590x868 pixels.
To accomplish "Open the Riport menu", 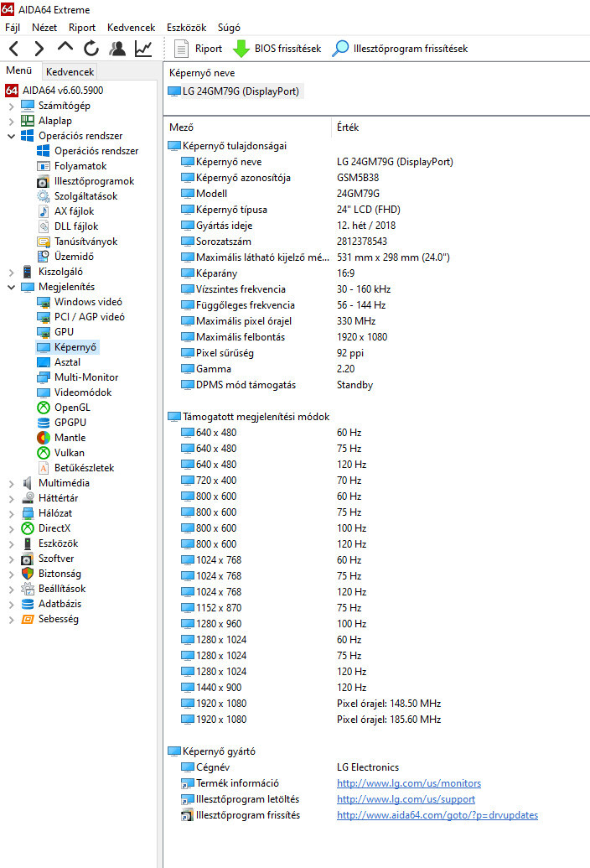I will click(82, 28).
